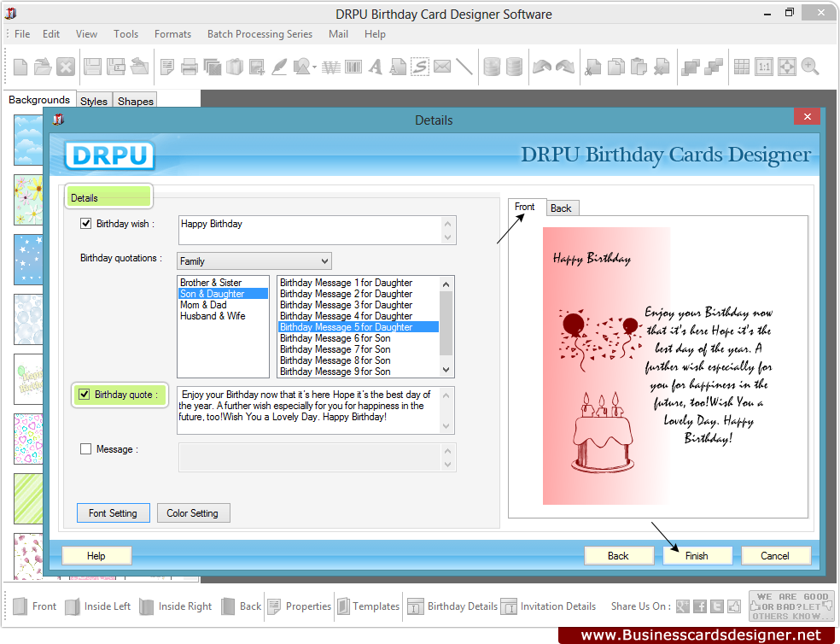Click the New document toolbar icon
This screenshot has height=644, width=840.
(20, 67)
